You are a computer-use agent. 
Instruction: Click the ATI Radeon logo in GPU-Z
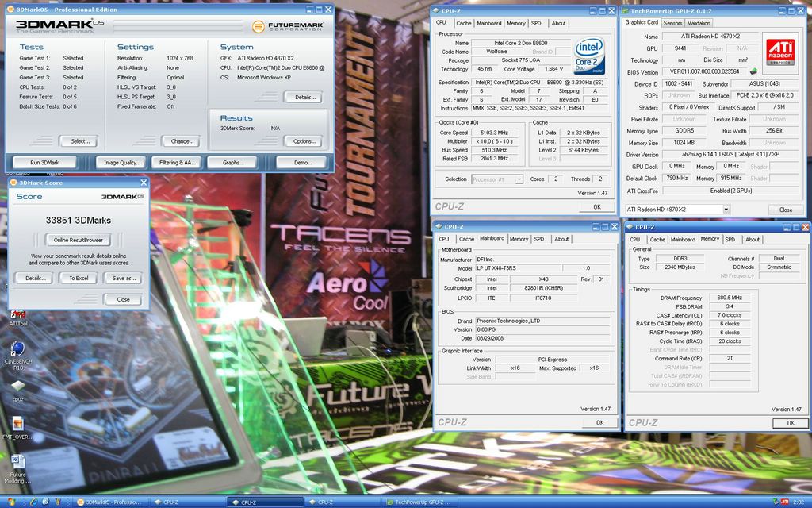click(x=780, y=53)
